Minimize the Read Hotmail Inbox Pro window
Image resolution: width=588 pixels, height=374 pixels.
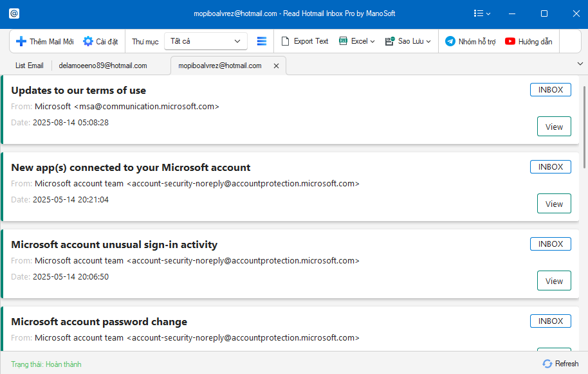[512, 13]
